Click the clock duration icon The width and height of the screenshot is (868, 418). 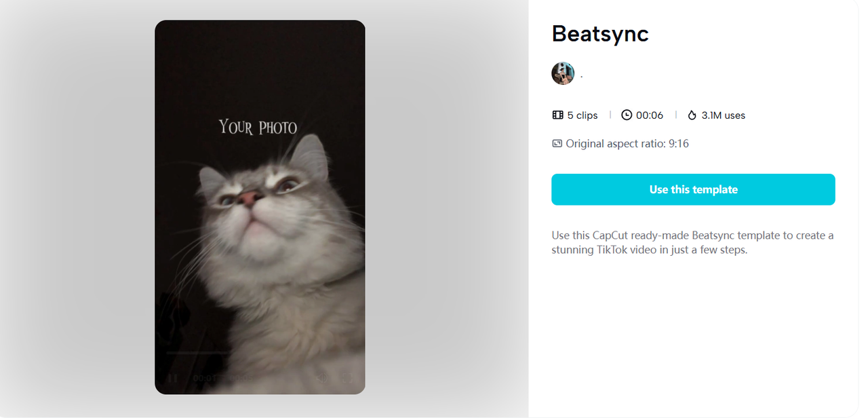pyautogui.click(x=627, y=115)
